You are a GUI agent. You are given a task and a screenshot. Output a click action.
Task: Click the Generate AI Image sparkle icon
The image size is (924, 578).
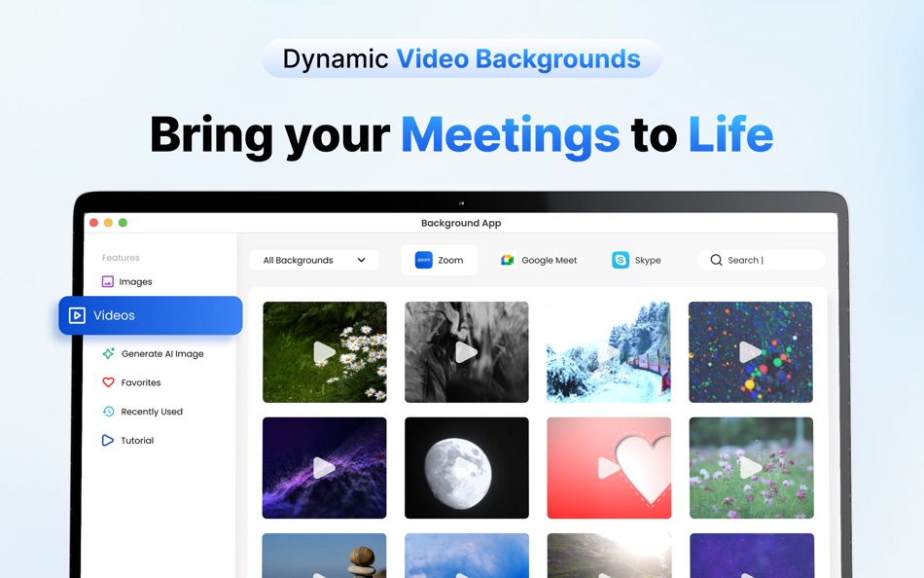pyautogui.click(x=108, y=353)
